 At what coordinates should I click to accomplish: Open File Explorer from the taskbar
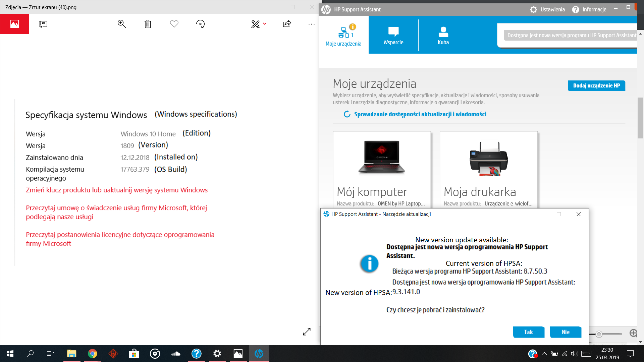click(x=71, y=354)
